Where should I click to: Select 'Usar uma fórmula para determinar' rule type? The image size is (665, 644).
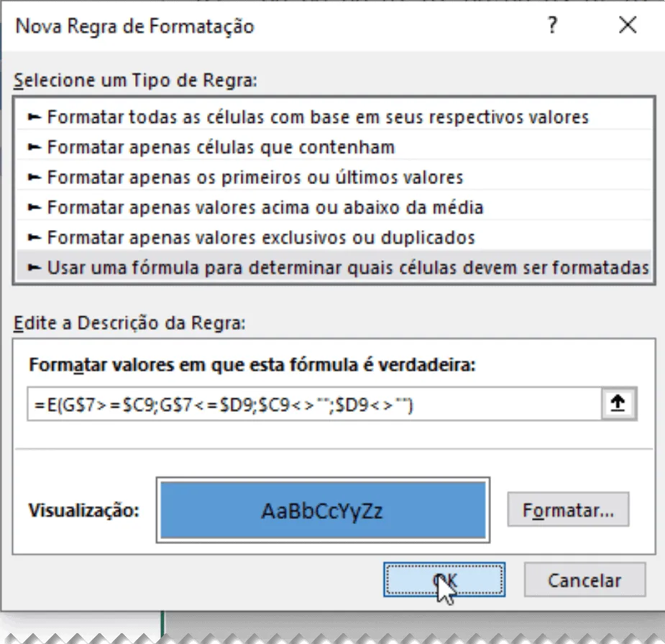tap(334, 267)
